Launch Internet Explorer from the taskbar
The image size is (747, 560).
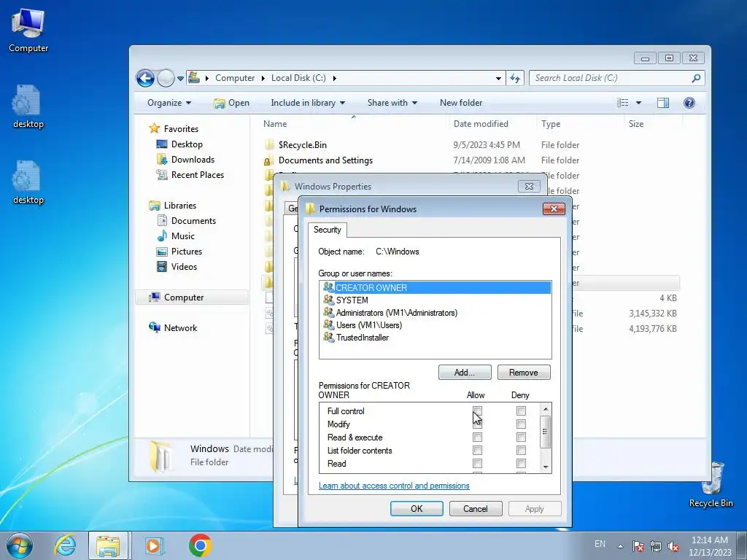click(65, 545)
